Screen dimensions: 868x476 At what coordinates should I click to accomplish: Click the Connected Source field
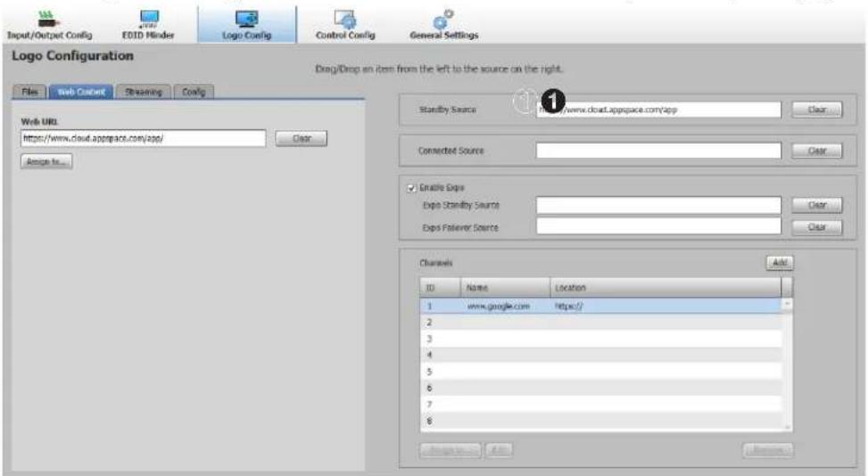click(x=658, y=151)
